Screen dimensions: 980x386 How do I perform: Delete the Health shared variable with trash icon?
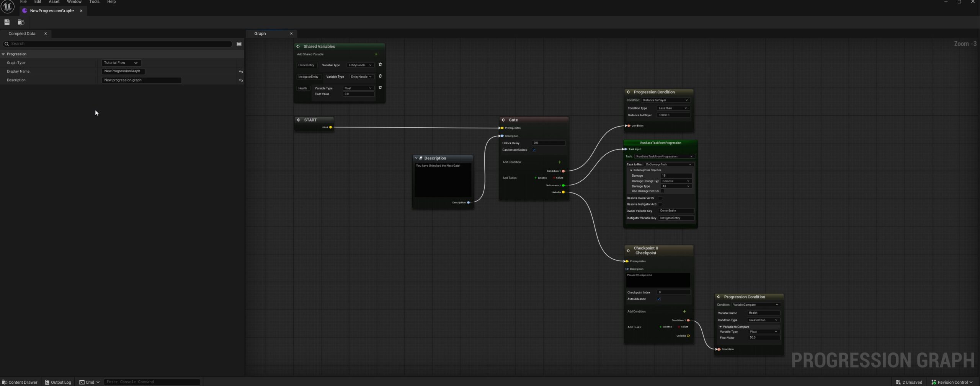(380, 88)
